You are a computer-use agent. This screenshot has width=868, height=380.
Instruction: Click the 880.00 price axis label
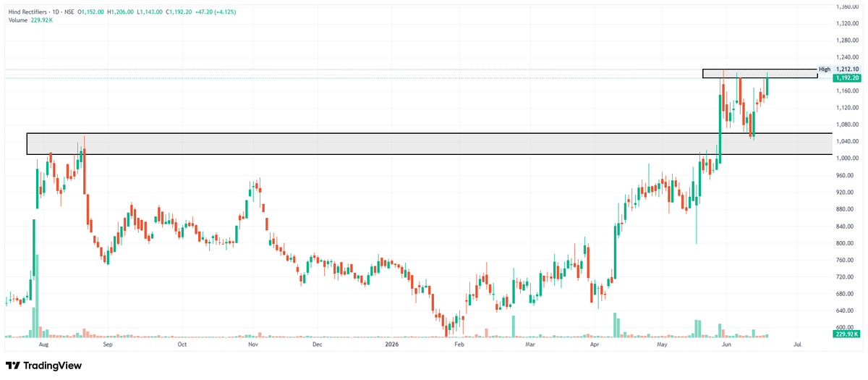(845, 209)
